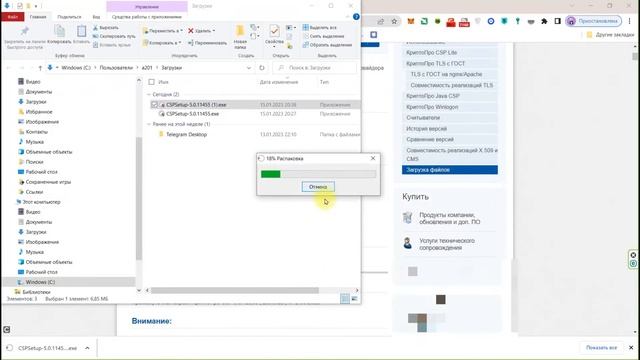Click Вырезать scissors in ribbon
The height and width of the screenshot is (360, 640).
[105, 27]
